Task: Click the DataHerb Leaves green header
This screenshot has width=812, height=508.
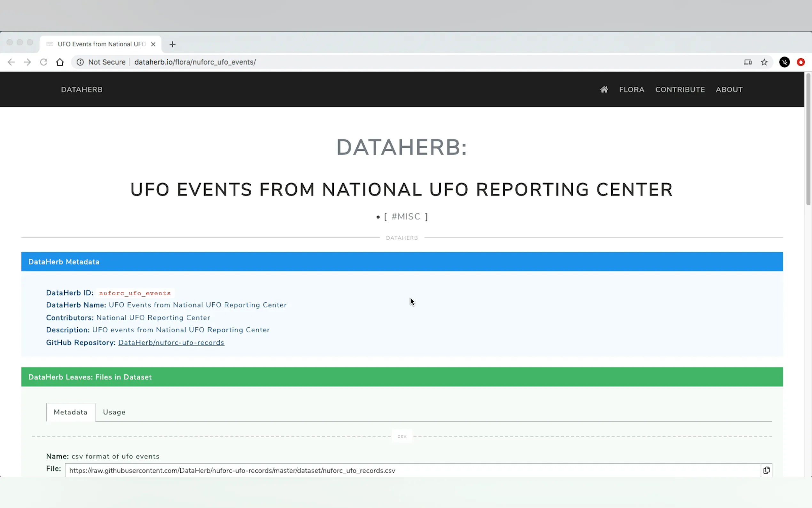Action: [402, 377]
